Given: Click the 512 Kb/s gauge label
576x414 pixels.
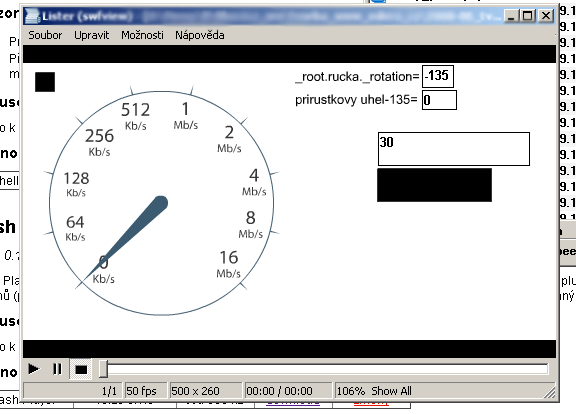Looking at the screenshot, I should point(136,116).
